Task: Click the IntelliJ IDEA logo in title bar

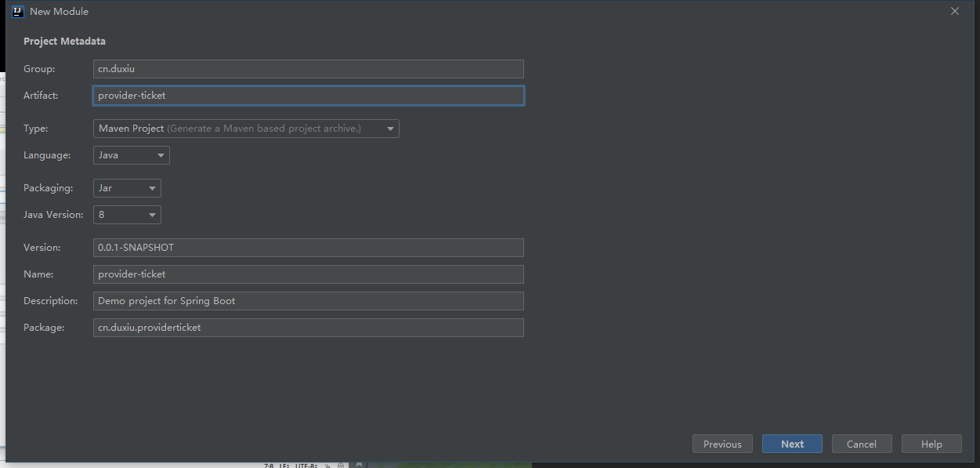Action: point(18,12)
